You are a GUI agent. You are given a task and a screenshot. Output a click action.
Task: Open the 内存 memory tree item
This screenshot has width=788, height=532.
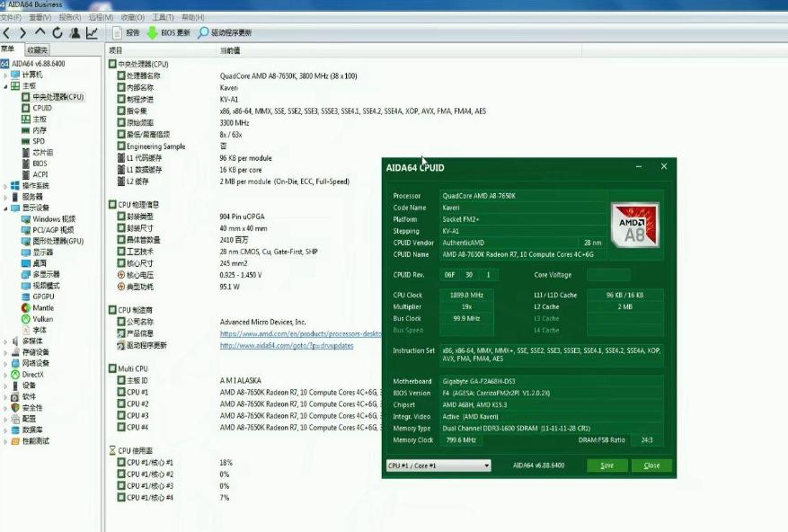(33, 130)
